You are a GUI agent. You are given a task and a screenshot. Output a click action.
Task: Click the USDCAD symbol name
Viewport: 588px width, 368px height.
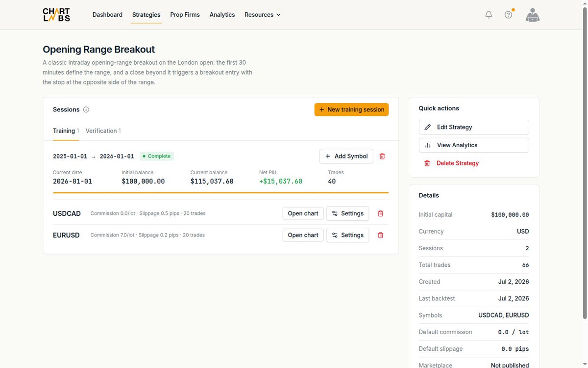(67, 213)
